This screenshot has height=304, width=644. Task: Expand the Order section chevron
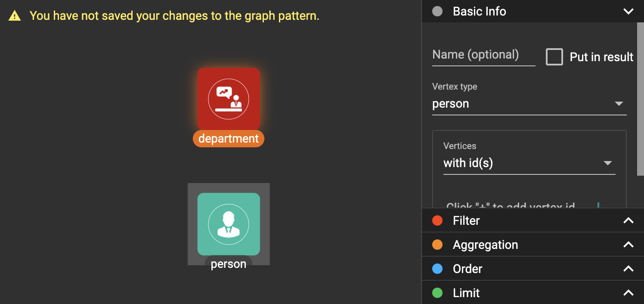coord(629,269)
